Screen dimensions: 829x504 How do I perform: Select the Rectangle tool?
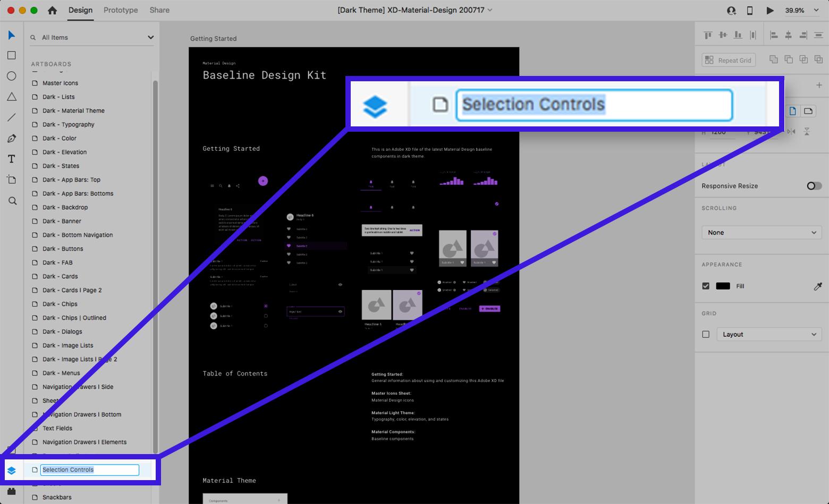click(12, 55)
